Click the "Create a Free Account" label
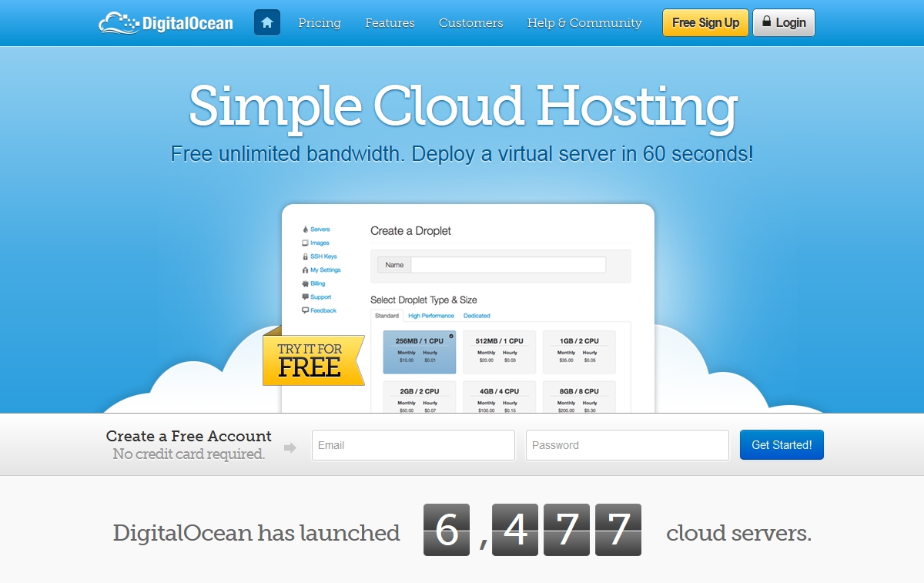This screenshot has height=583, width=924. [189, 436]
